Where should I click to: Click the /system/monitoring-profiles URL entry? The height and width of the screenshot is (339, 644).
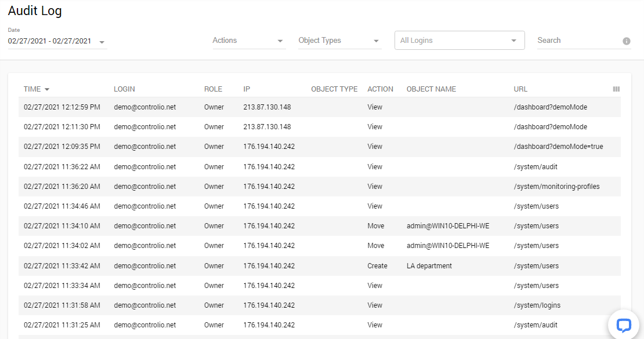[x=556, y=187]
